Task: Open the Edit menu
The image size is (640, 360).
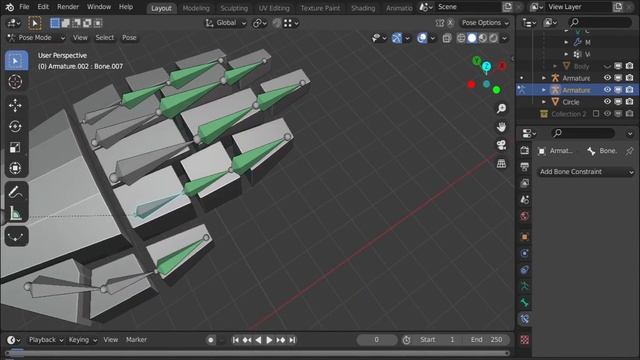Action: 43,7
